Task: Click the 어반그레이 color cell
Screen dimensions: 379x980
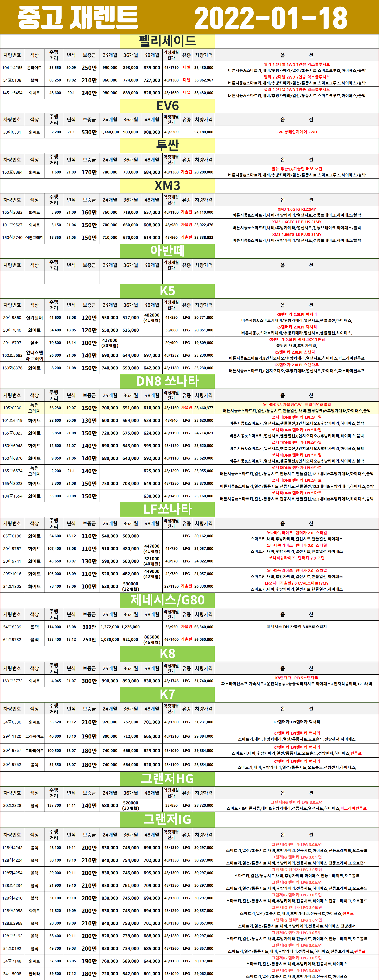Action: coord(34,237)
